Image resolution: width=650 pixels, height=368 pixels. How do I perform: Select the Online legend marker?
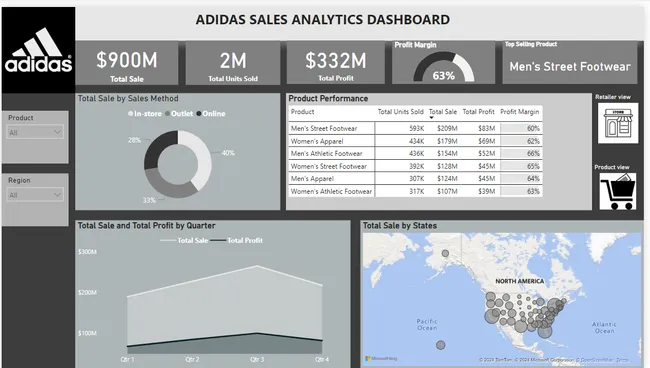(x=199, y=114)
